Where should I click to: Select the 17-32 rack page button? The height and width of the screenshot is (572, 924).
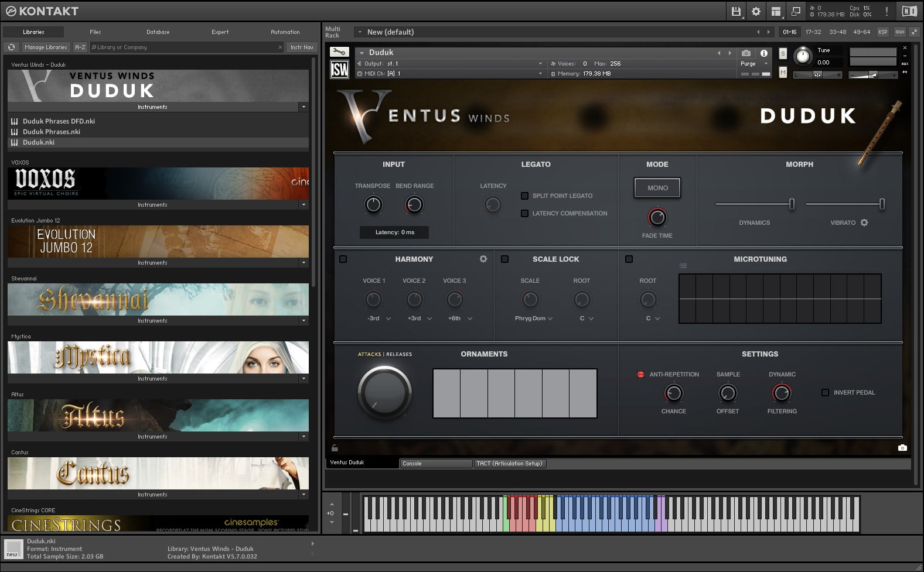813,32
